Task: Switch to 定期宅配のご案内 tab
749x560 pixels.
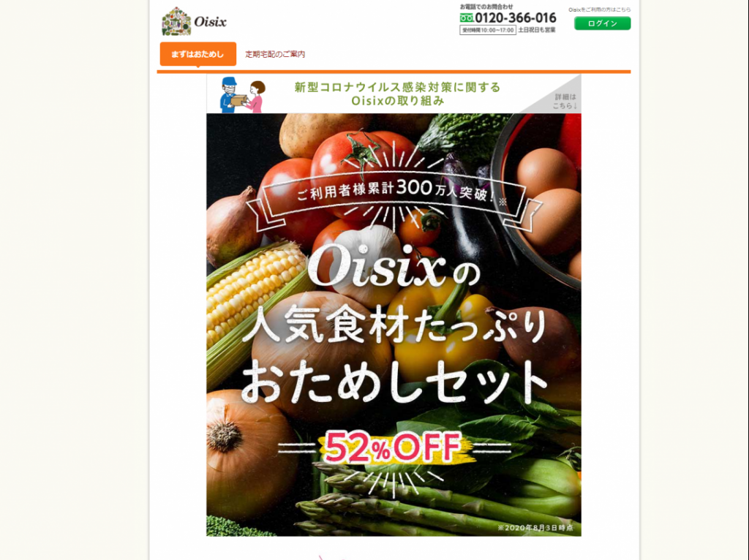Action: pyautogui.click(x=275, y=54)
